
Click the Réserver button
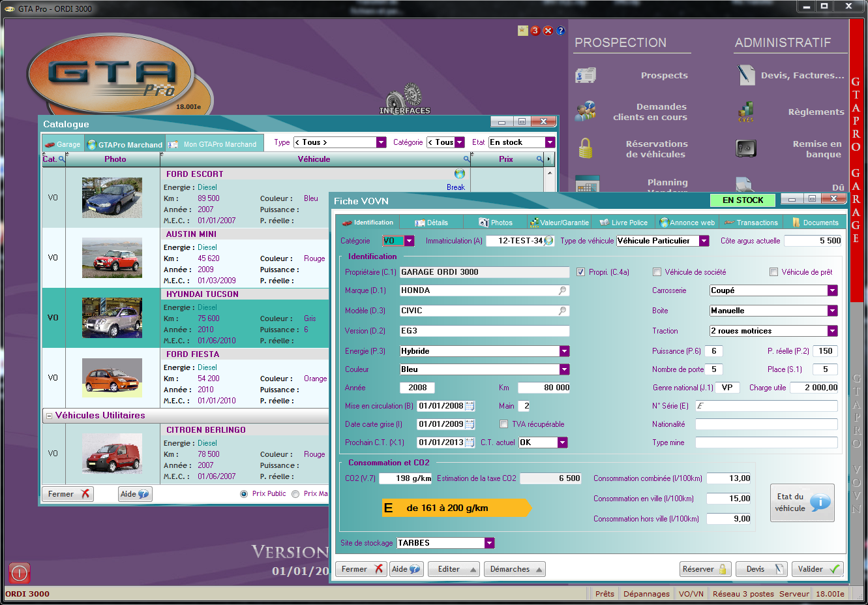[x=705, y=569]
